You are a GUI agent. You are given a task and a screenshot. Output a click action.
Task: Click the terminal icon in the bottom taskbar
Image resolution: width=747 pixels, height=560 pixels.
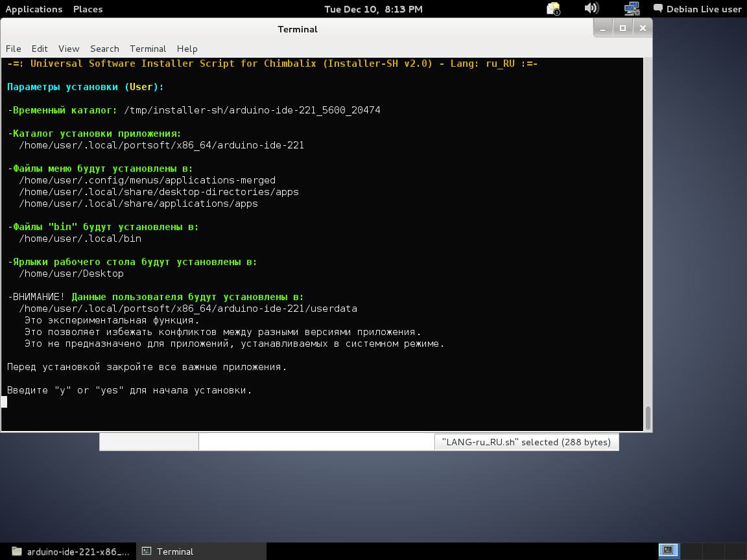(x=147, y=552)
